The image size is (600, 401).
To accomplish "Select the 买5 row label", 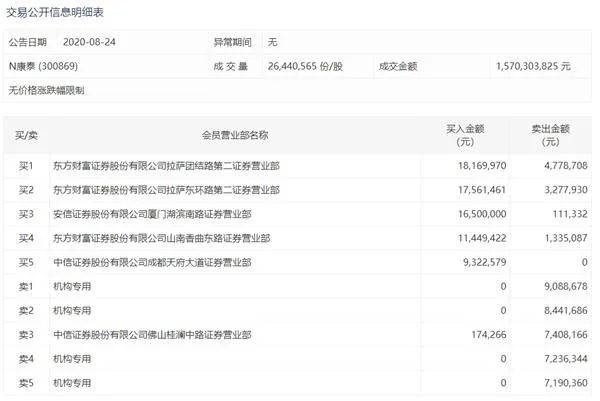I will click(26, 262).
